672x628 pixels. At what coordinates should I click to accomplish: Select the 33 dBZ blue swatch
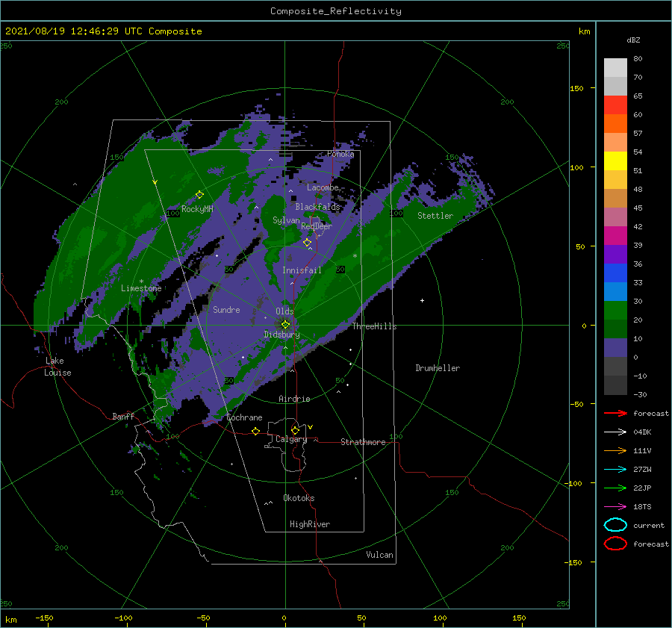(615, 273)
